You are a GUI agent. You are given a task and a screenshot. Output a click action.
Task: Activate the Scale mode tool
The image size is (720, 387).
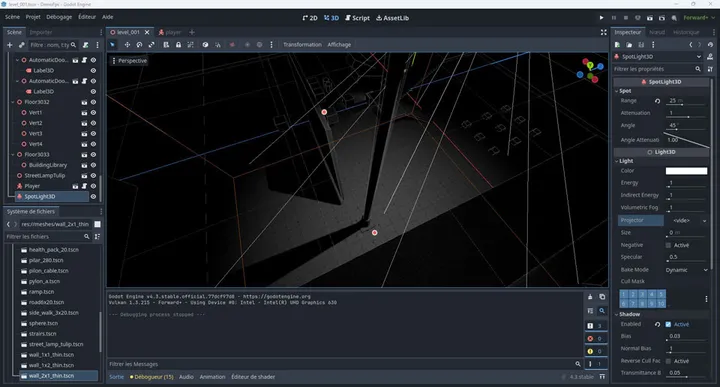tap(152, 45)
